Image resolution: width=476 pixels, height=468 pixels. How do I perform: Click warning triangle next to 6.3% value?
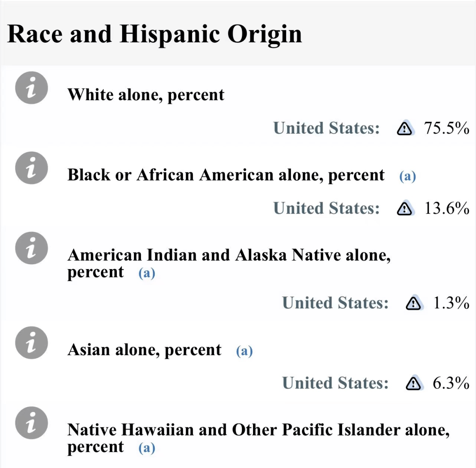click(413, 383)
